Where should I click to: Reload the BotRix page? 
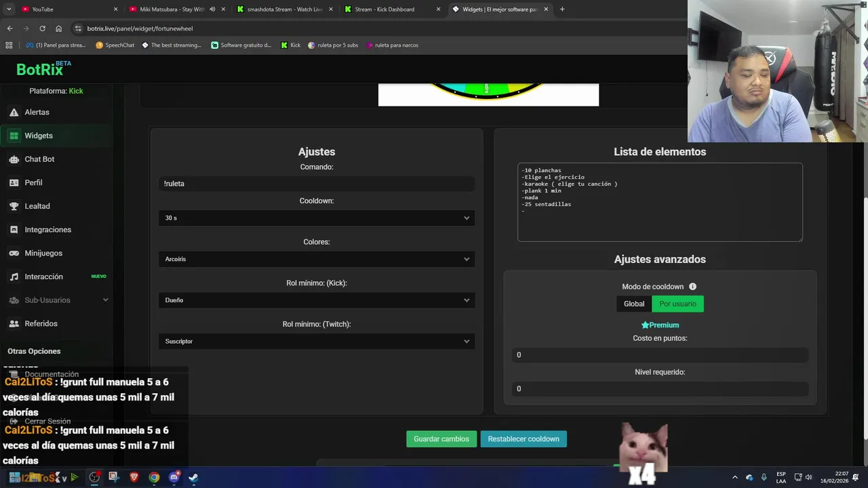(42, 28)
